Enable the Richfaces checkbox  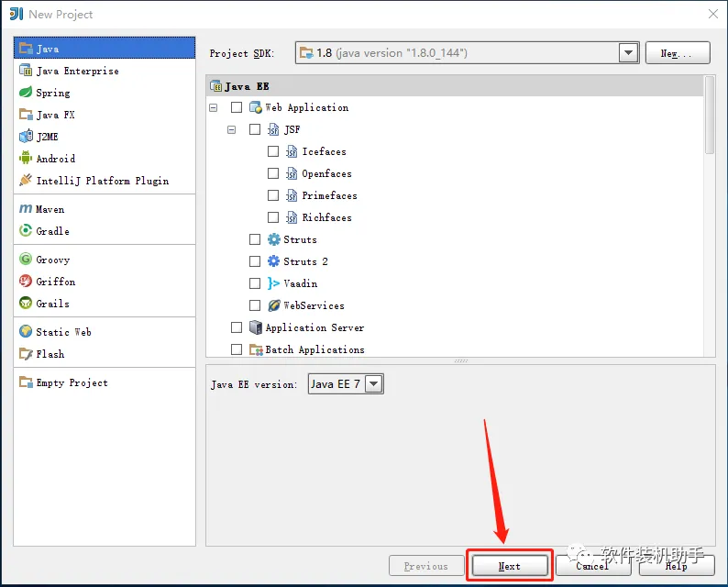pyautogui.click(x=273, y=217)
